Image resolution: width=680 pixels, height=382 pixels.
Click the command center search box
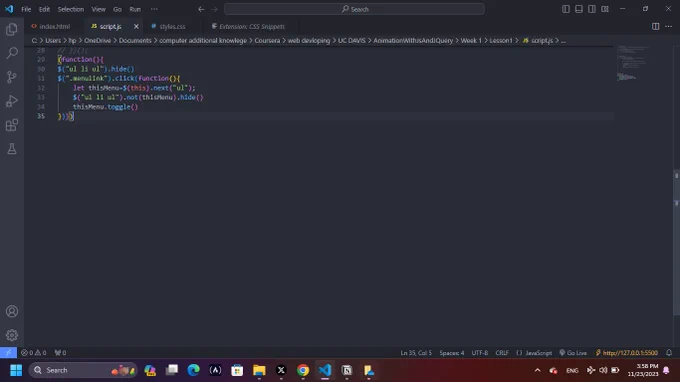354,9
